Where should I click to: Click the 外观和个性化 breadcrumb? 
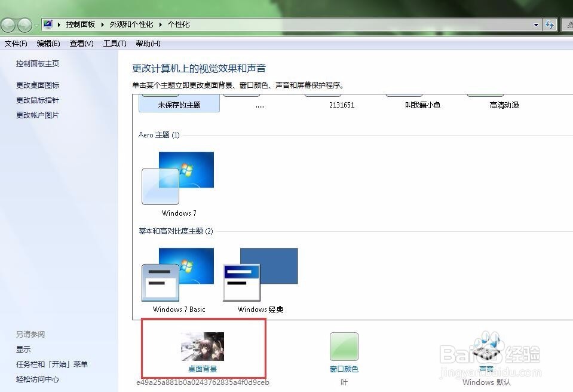(131, 24)
